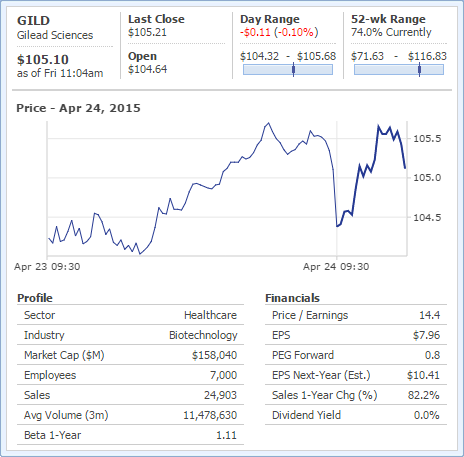
Task: Click the employees value 7,000
Action: [223, 375]
